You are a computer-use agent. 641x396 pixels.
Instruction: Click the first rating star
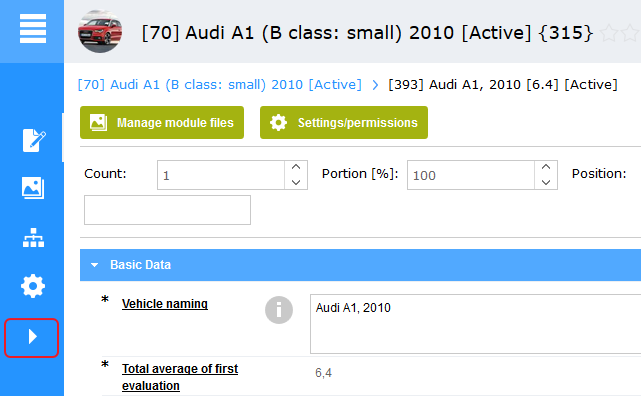[610, 33]
